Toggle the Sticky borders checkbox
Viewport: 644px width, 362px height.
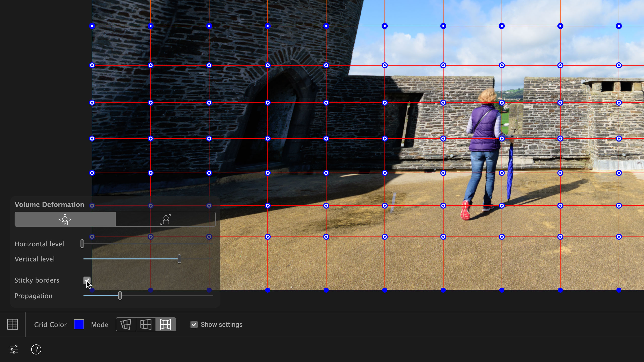click(x=87, y=280)
